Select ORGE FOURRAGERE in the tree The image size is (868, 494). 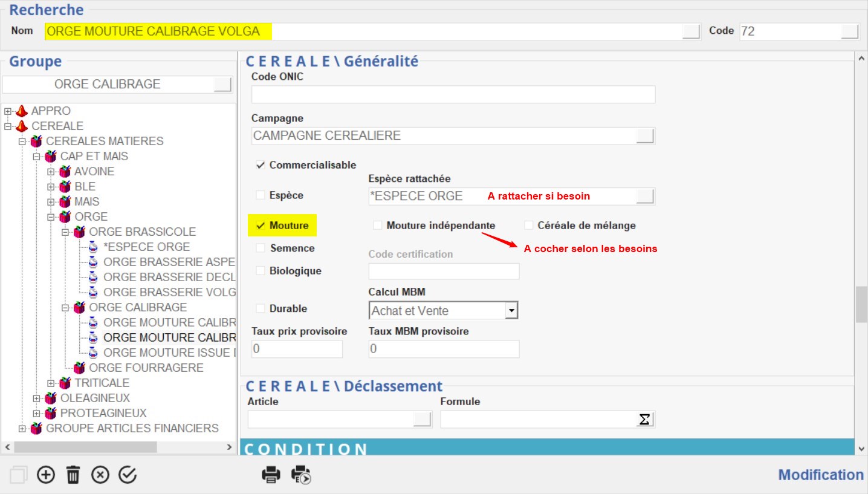click(146, 368)
